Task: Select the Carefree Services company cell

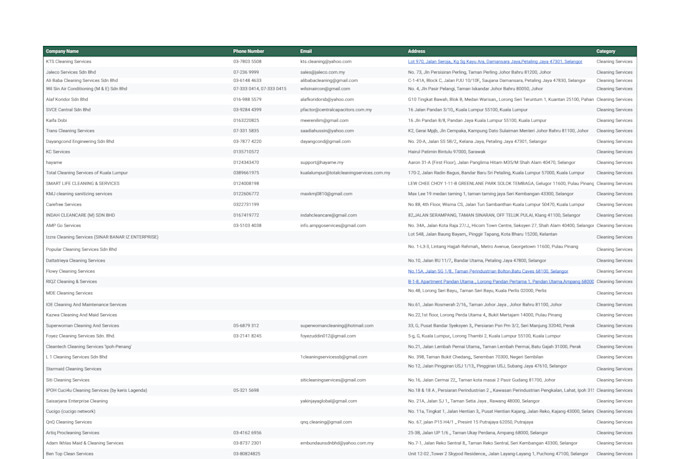Action: (x=63, y=204)
